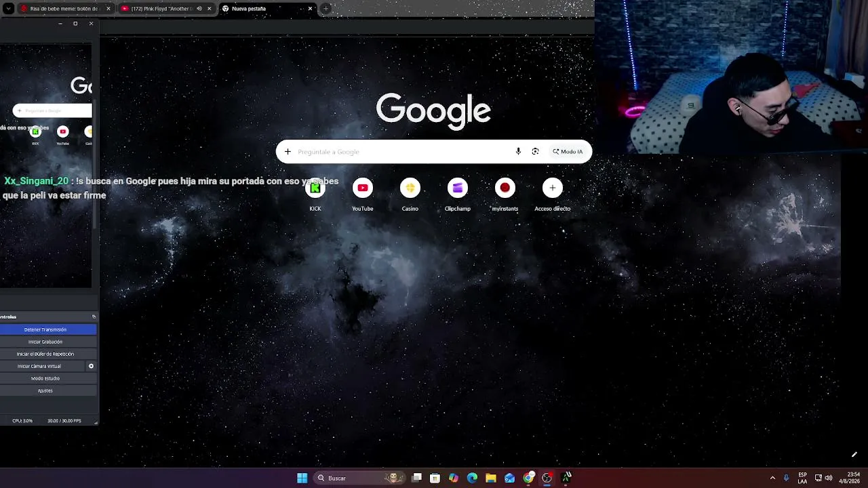
Task: Close the 'Nueva pestaña' tab
Action: 310,9
